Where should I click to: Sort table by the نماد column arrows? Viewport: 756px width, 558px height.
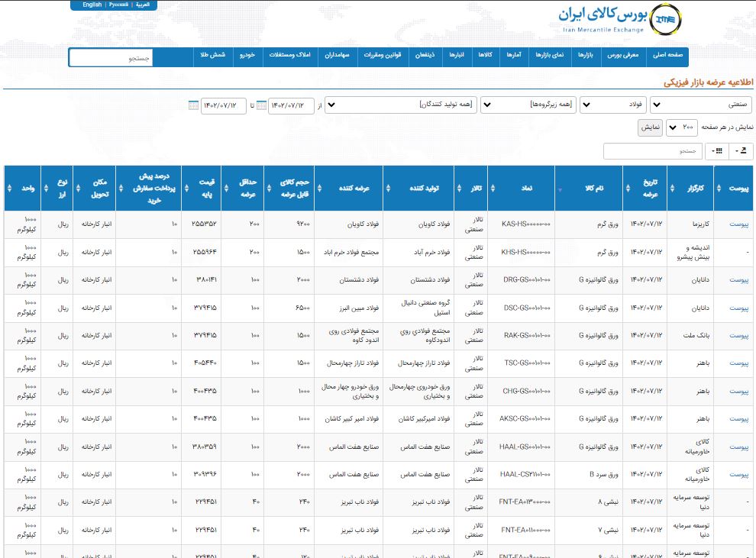(x=493, y=189)
